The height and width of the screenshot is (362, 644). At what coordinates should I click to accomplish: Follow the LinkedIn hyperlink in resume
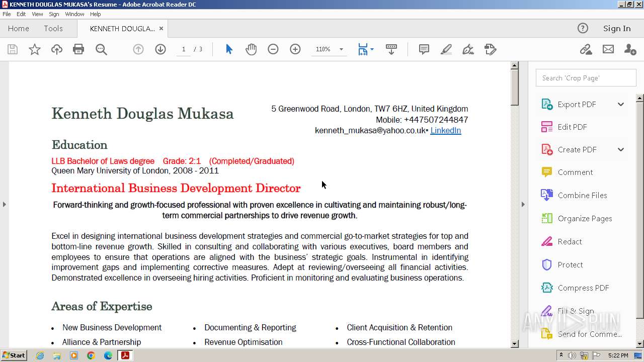coord(446,130)
